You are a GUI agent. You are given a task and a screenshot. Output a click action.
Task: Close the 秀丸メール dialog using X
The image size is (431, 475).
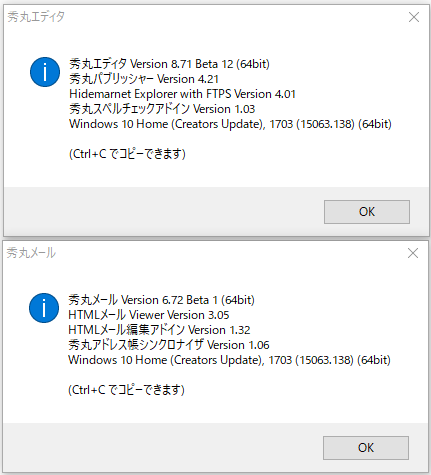point(413,253)
